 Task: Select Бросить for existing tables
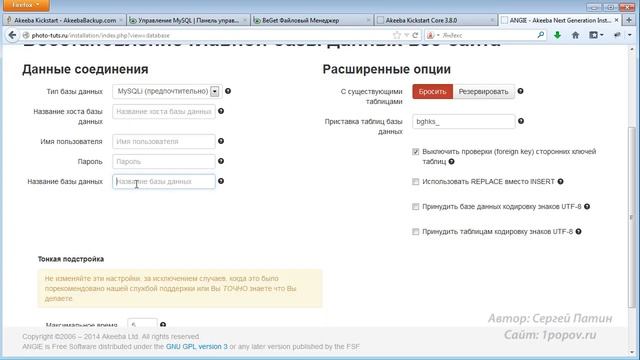(x=433, y=91)
